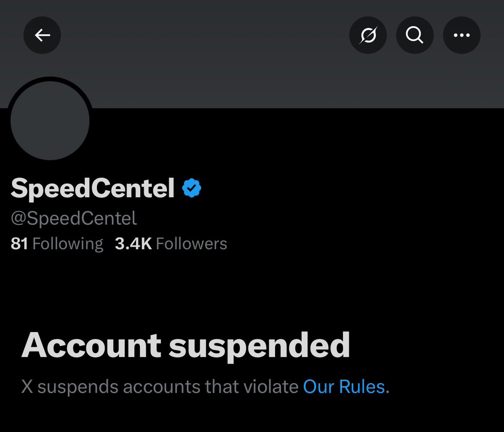Screen dimensions: 504x432
Task: View the 81 Following list
Action: [x=57, y=243]
